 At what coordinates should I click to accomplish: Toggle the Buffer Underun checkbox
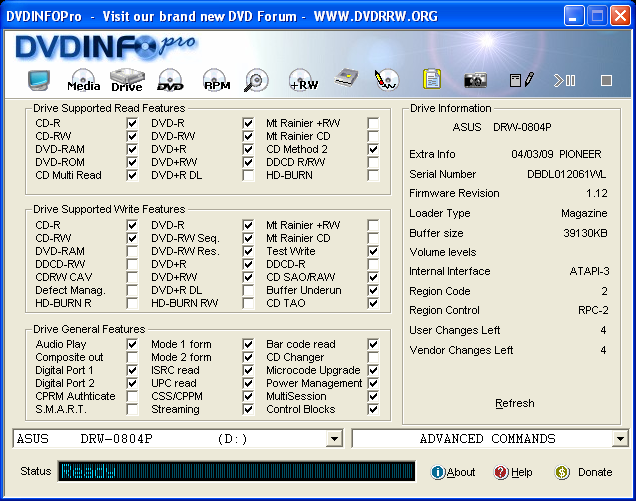pos(373,290)
